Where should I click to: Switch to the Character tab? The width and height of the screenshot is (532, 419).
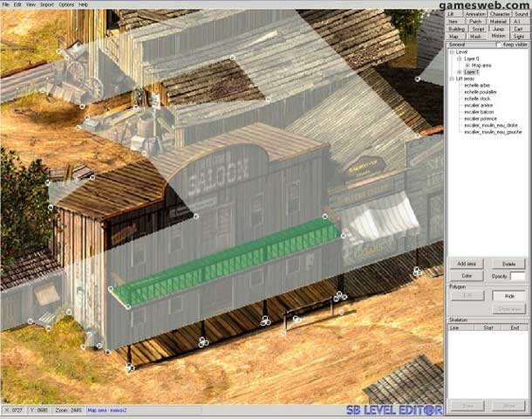tap(500, 14)
